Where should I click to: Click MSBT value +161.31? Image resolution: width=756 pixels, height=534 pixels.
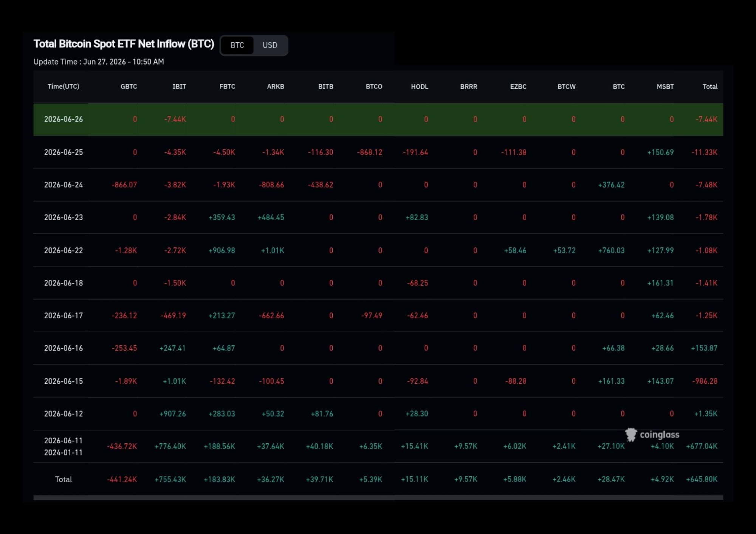pyautogui.click(x=660, y=283)
